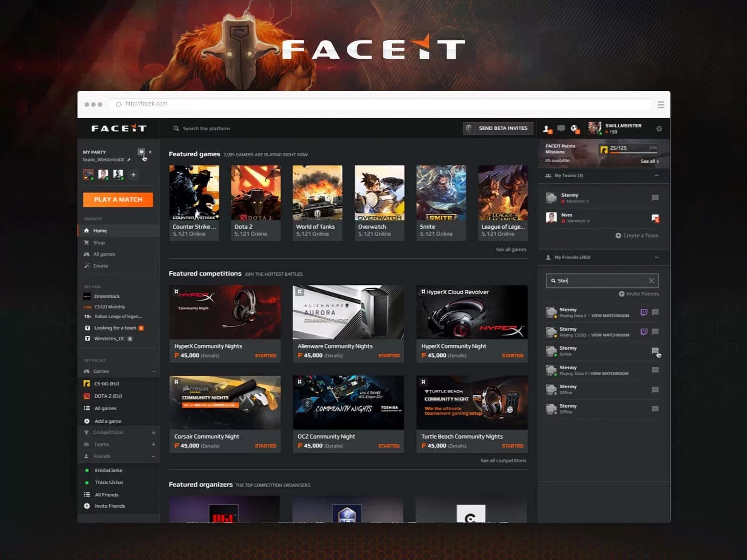Open Twitch stream of Stermy playing Dota 2
The height and width of the screenshot is (560, 747).
click(x=644, y=312)
